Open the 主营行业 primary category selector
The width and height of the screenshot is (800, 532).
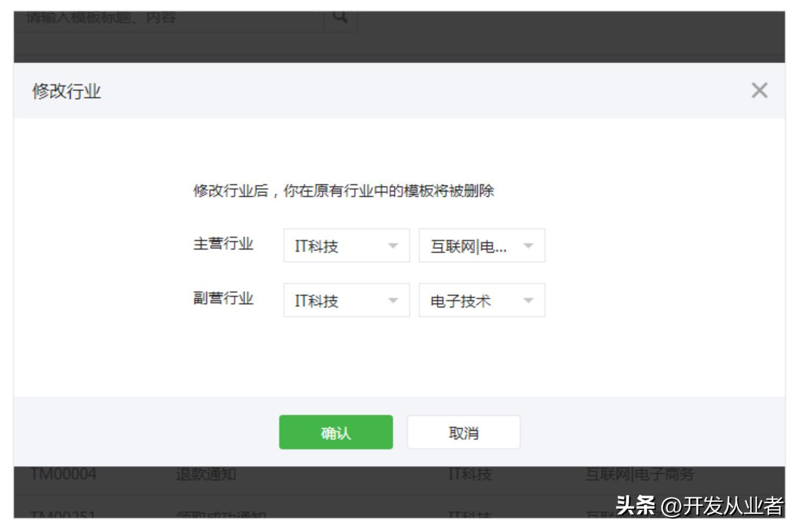(x=346, y=245)
